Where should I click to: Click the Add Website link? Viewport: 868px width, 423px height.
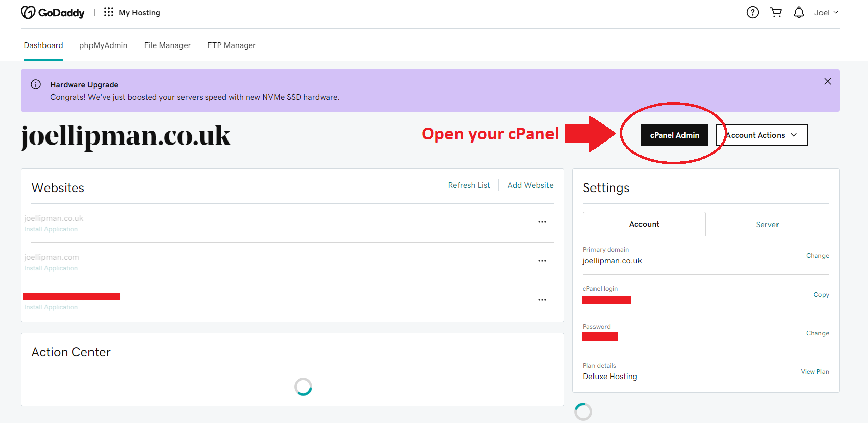coord(530,185)
